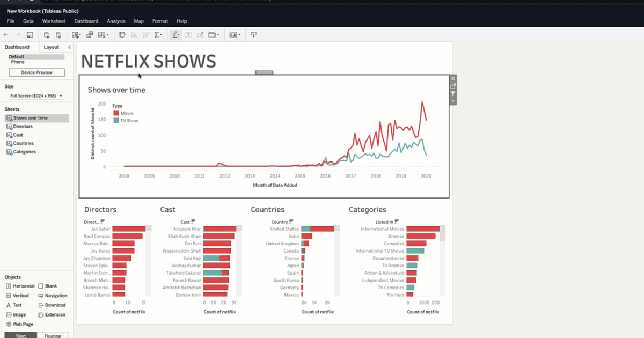This screenshot has width=644, height=338.
Task: Pick the Horizontal container object
Action: pos(20,286)
